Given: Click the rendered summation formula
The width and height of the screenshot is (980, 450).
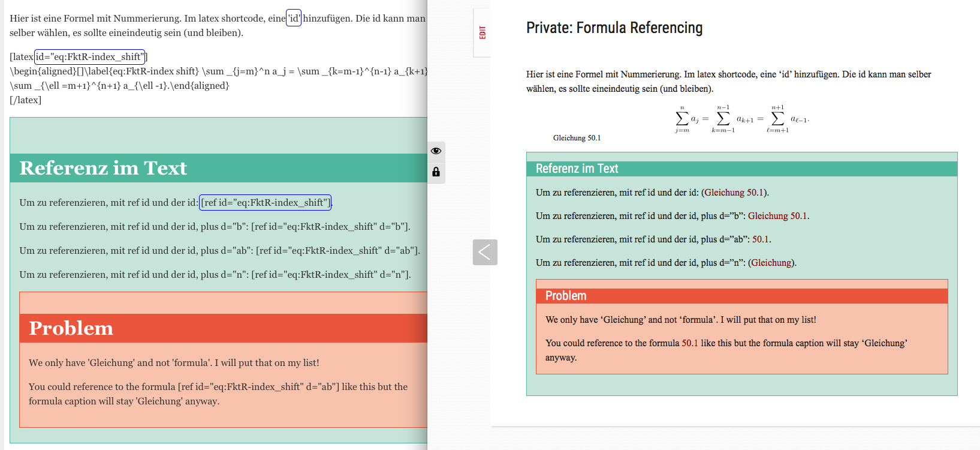Looking at the screenshot, I should pyautogui.click(x=742, y=119).
